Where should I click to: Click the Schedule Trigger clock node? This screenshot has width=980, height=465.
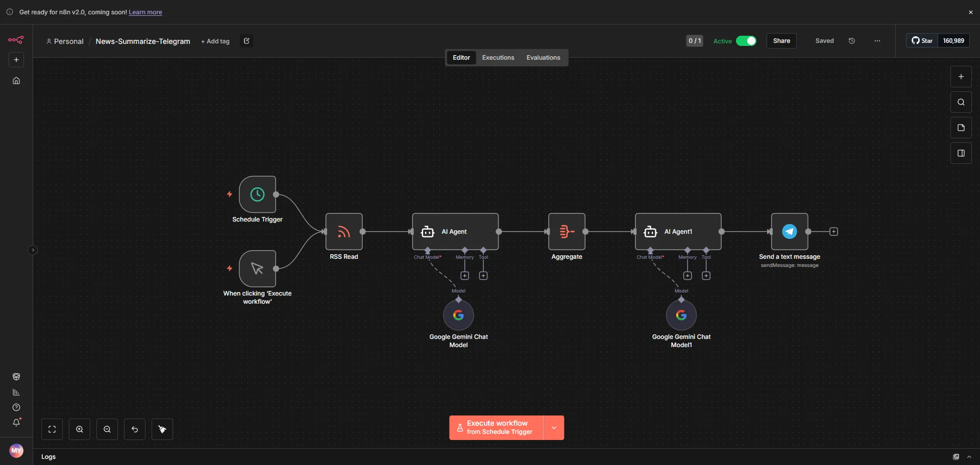(257, 194)
